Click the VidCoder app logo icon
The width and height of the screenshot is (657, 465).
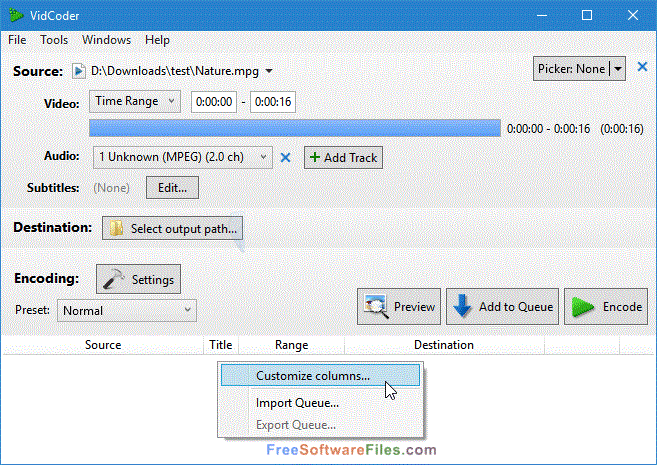click(x=16, y=16)
